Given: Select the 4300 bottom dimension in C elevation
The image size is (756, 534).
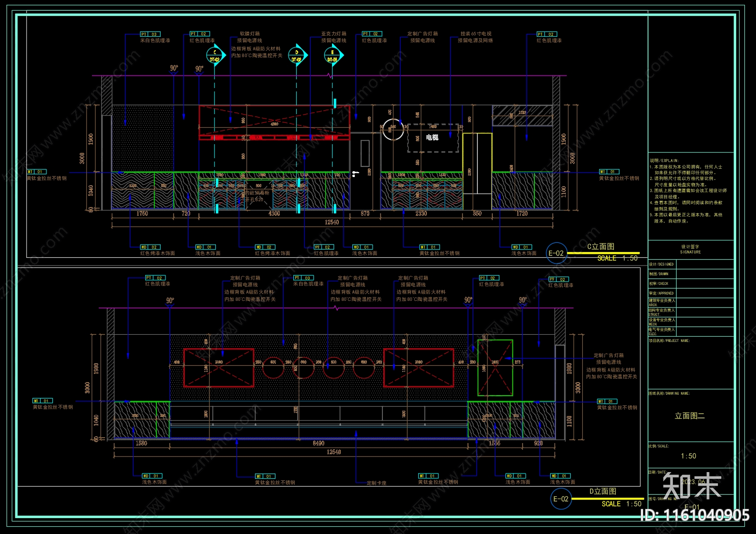Looking at the screenshot, I should (274, 213).
